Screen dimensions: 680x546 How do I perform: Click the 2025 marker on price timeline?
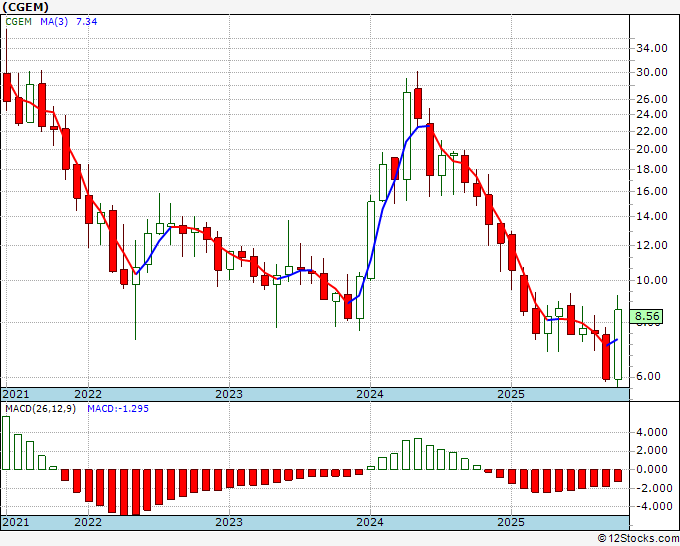[x=511, y=394]
